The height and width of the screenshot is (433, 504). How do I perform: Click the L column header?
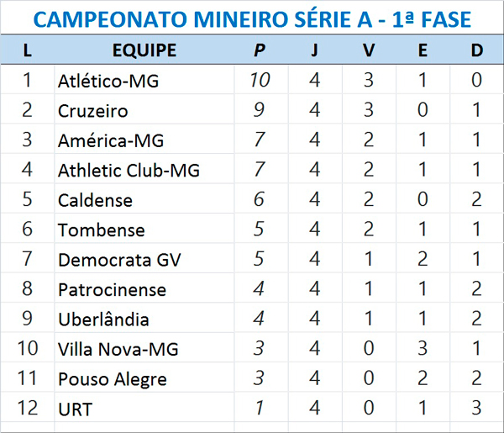coord(27,50)
